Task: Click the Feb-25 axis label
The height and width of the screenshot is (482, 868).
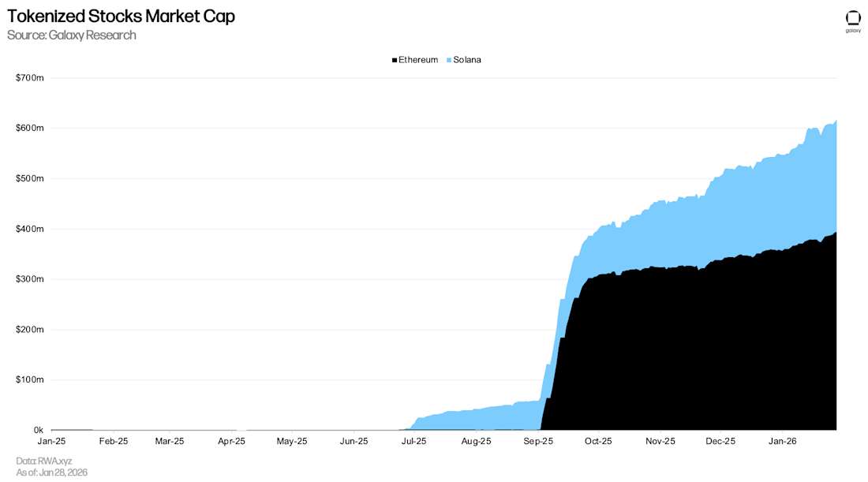Action: point(114,441)
